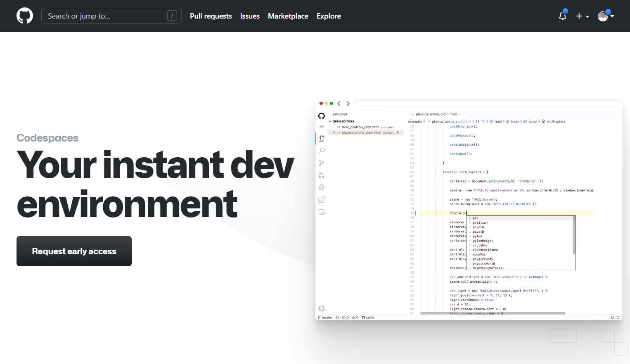Go to Marketplace in the top navigation

tap(288, 16)
